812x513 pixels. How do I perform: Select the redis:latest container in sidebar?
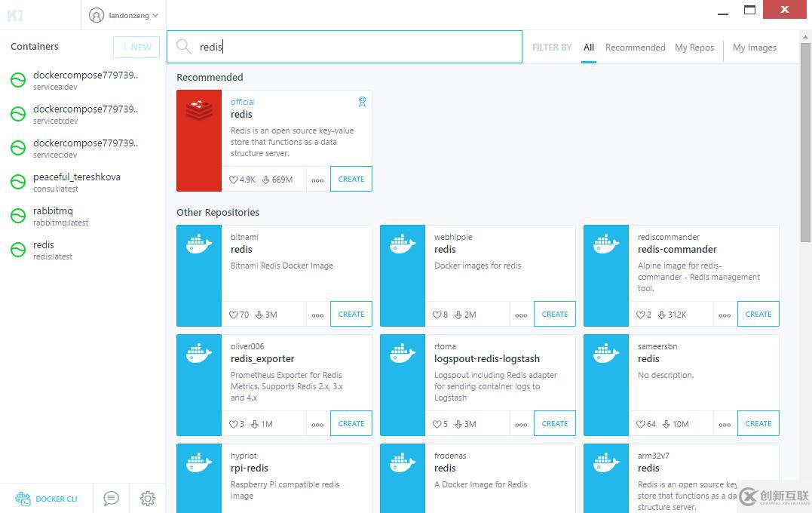[83, 250]
